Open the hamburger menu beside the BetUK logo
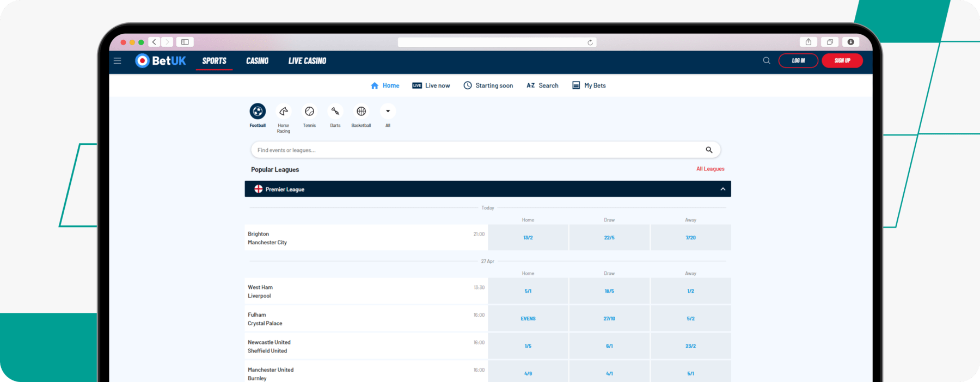This screenshot has height=382, width=980. tap(117, 60)
